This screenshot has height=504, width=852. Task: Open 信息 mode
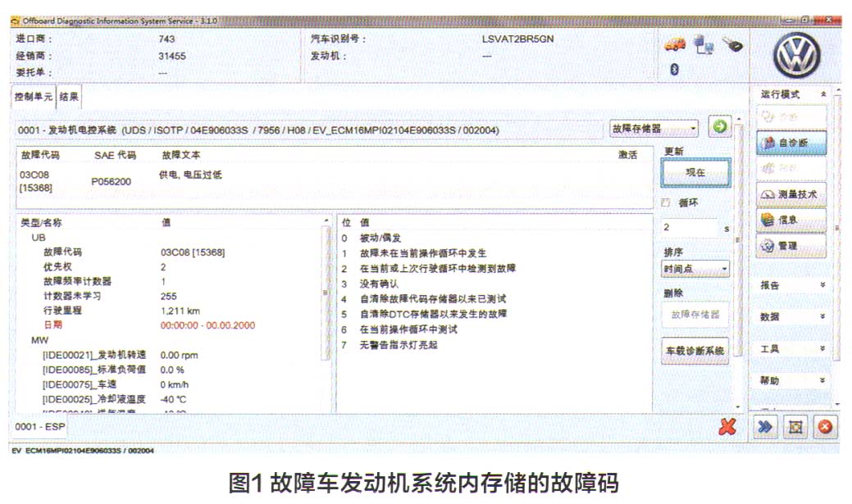(791, 220)
